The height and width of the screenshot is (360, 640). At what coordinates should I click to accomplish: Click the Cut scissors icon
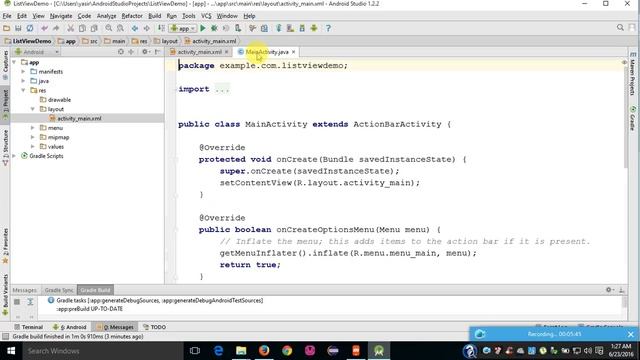(71, 28)
